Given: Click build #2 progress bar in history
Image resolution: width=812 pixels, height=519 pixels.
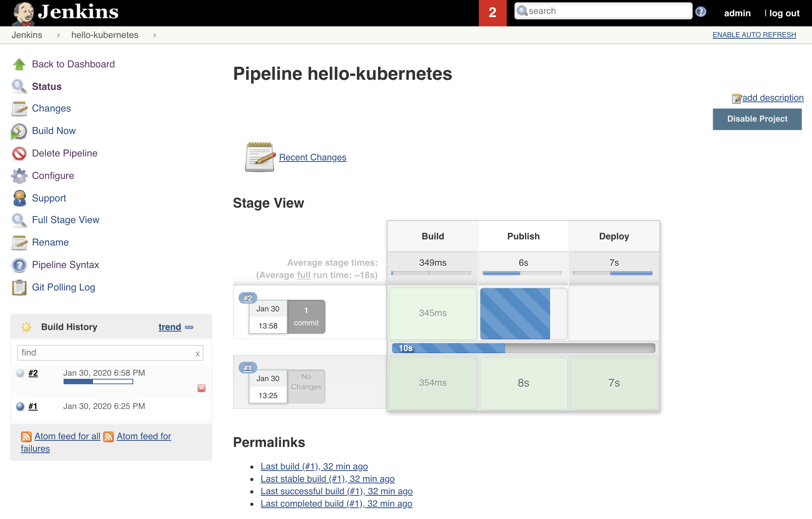Looking at the screenshot, I should (98, 382).
